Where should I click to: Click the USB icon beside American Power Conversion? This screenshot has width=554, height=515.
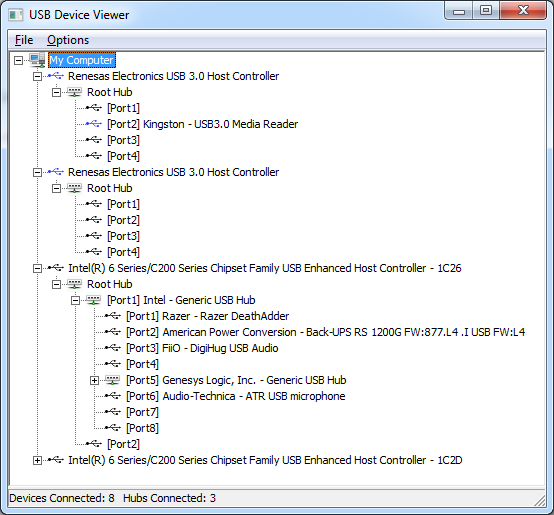pyautogui.click(x=113, y=332)
